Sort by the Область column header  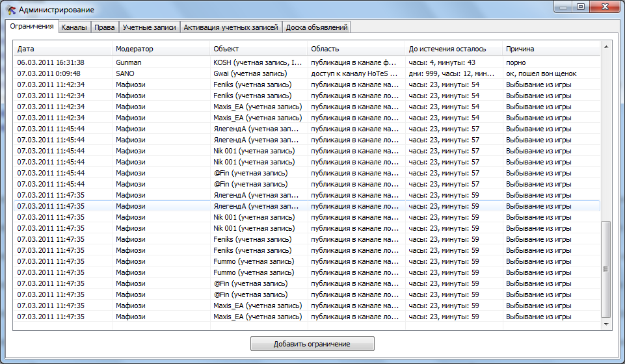tap(356, 49)
